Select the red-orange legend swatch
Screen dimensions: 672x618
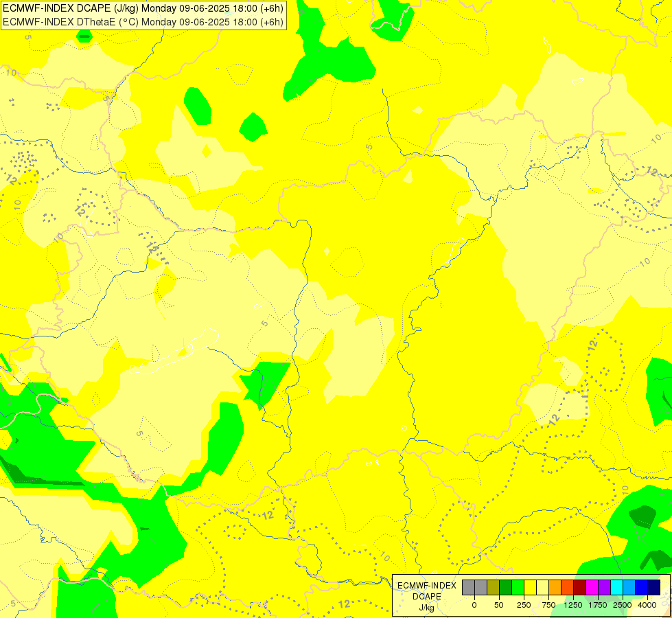pyautogui.click(x=568, y=588)
